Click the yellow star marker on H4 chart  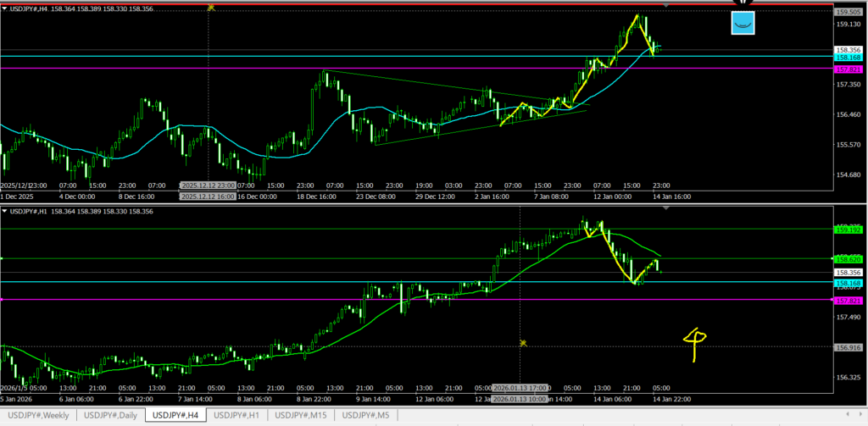(x=210, y=8)
